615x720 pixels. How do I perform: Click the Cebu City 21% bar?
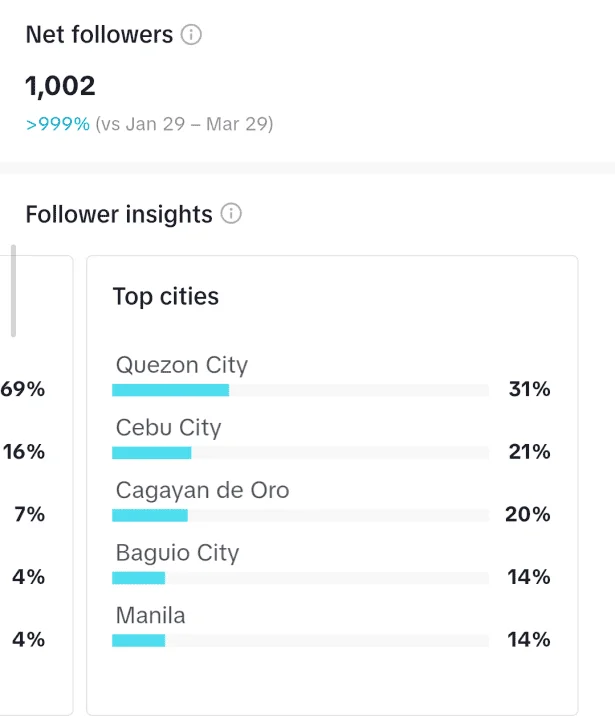click(x=300, y=453)
